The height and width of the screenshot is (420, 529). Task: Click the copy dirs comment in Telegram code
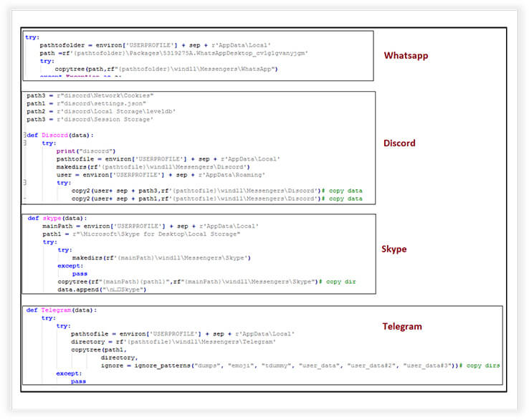(480, 366)
